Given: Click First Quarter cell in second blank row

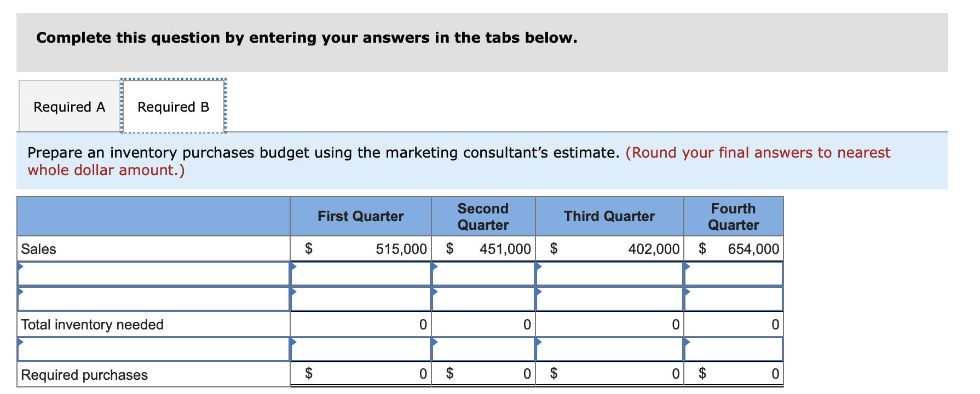Looking at the screenshot, I should tap(361, 299).
